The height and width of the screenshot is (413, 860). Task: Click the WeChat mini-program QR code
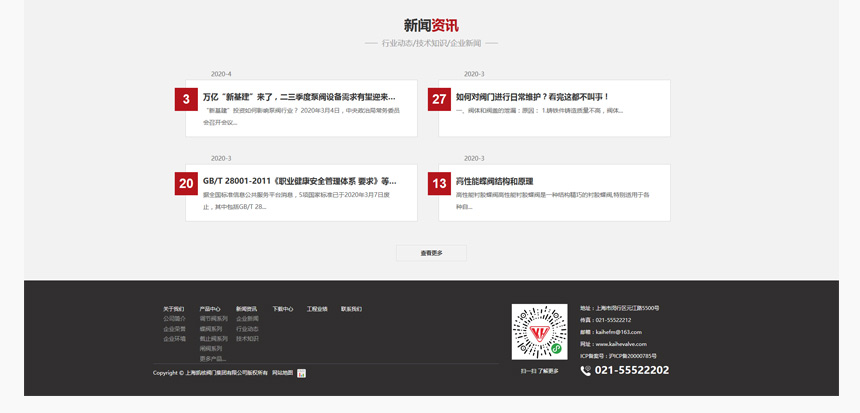539,332
